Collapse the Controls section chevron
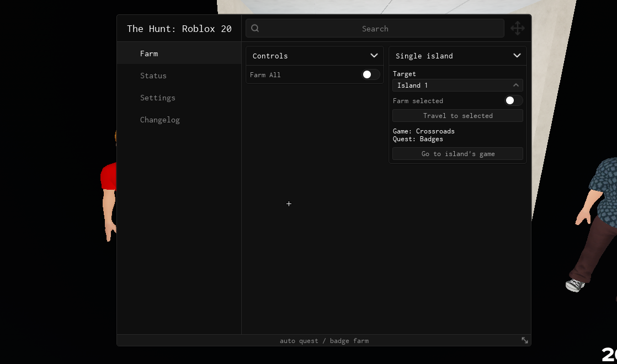The width and height of the screenshot is (617, 364). (x=374, y=56)
